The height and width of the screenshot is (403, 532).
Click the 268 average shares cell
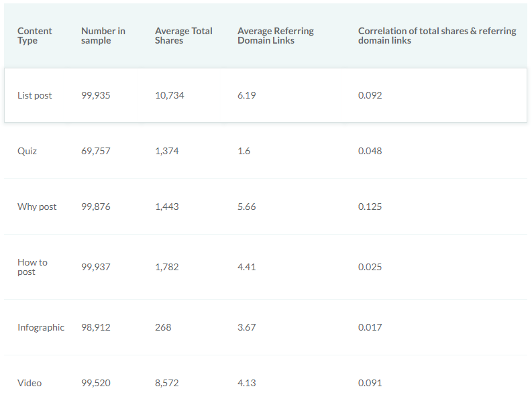(x=163, y=327)
